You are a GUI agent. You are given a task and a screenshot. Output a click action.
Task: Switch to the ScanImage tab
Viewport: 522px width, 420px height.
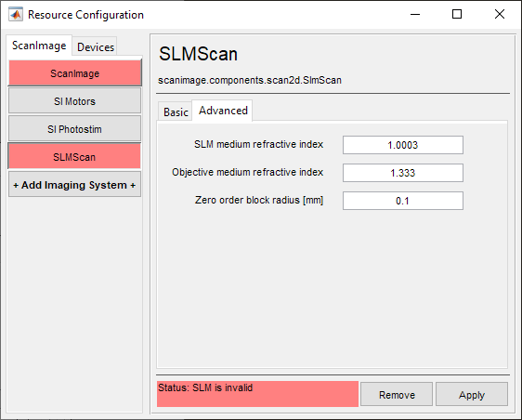pos(39,46)
